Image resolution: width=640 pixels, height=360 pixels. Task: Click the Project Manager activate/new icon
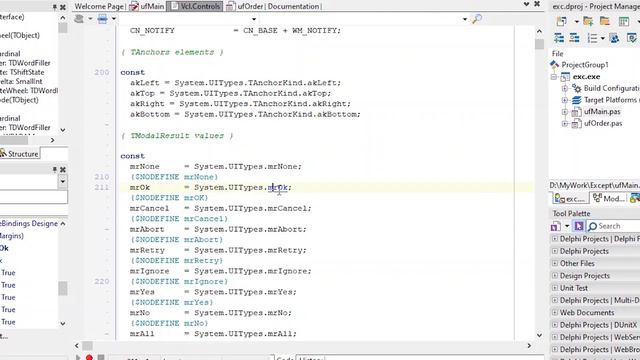click(x=562, y=21)
